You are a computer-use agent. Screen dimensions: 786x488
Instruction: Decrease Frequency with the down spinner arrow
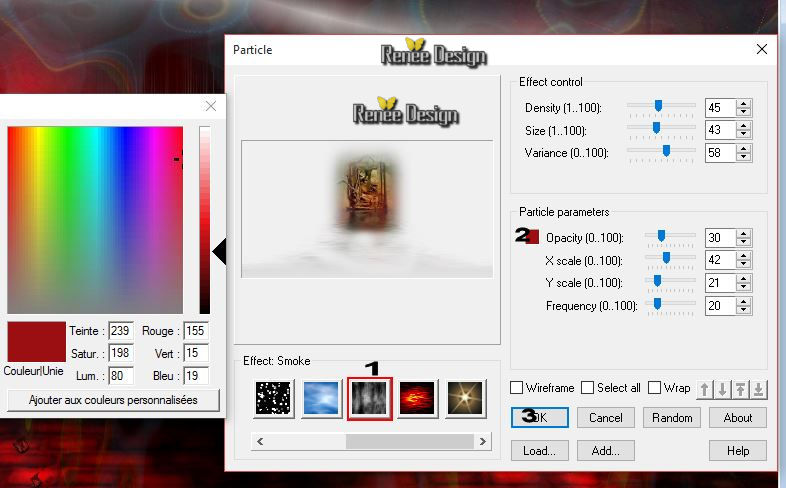[x=744, y=310]
